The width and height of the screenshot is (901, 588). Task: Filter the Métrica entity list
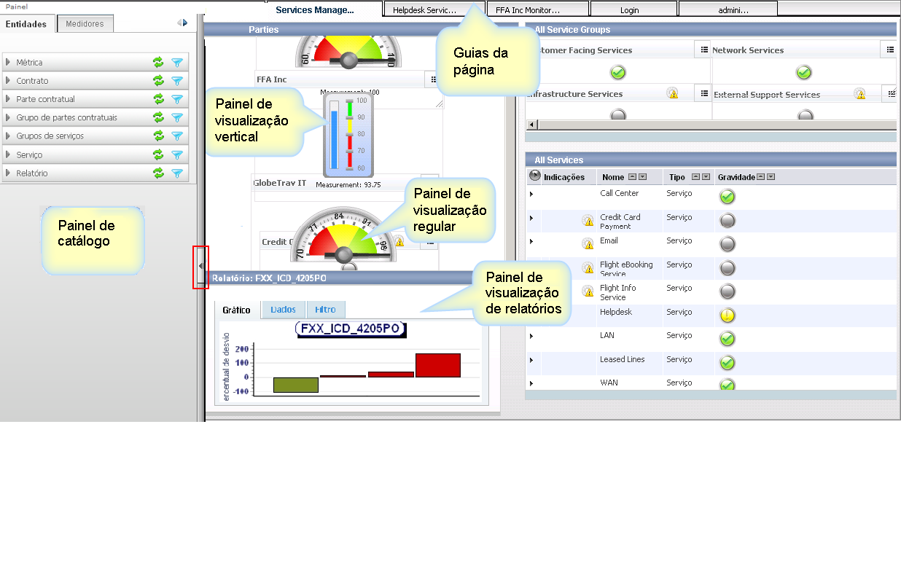176,63
